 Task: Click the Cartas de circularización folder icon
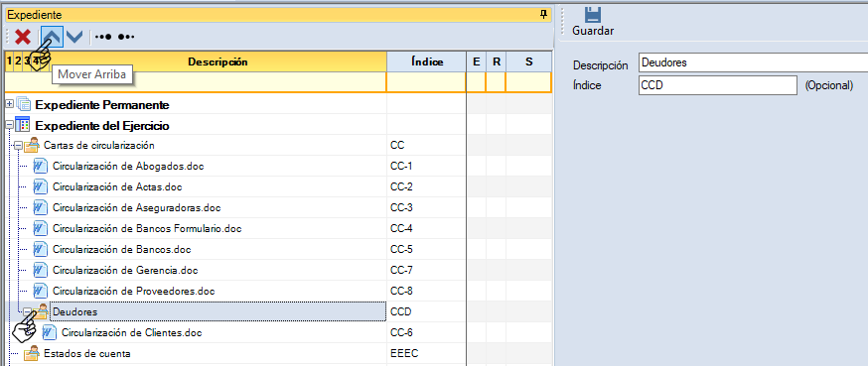[32, 146]
